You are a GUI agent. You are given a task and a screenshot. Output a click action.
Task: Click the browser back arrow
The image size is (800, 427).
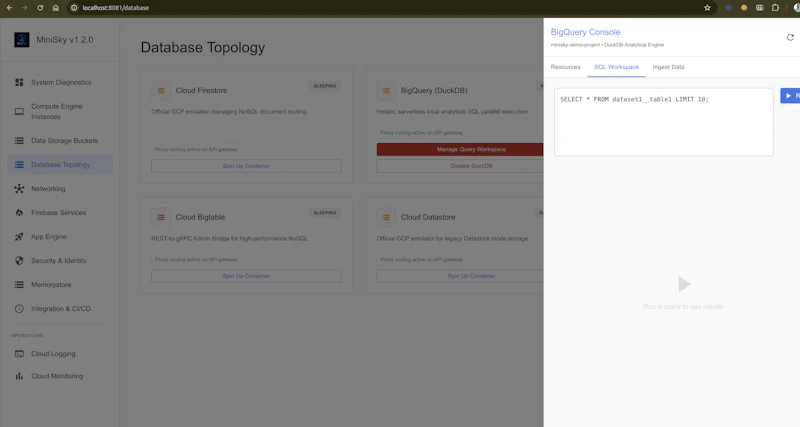click(9, 8)
